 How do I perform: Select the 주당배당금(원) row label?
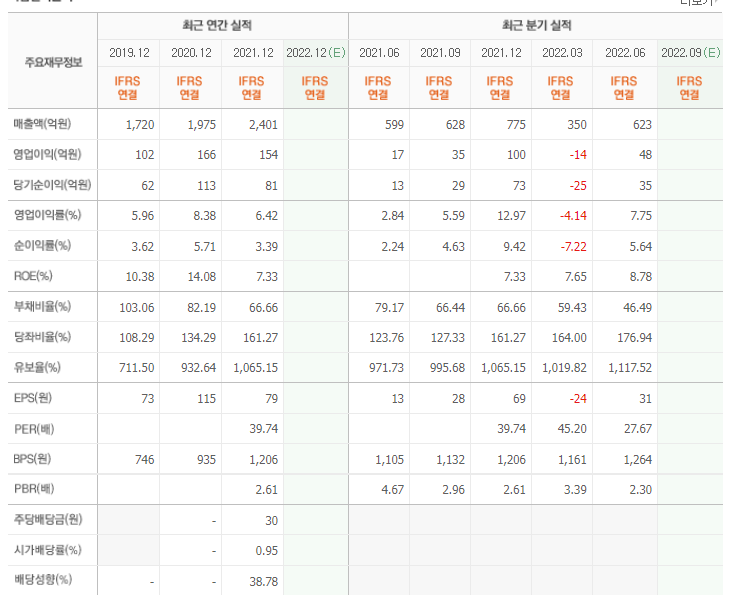(48, 519)
